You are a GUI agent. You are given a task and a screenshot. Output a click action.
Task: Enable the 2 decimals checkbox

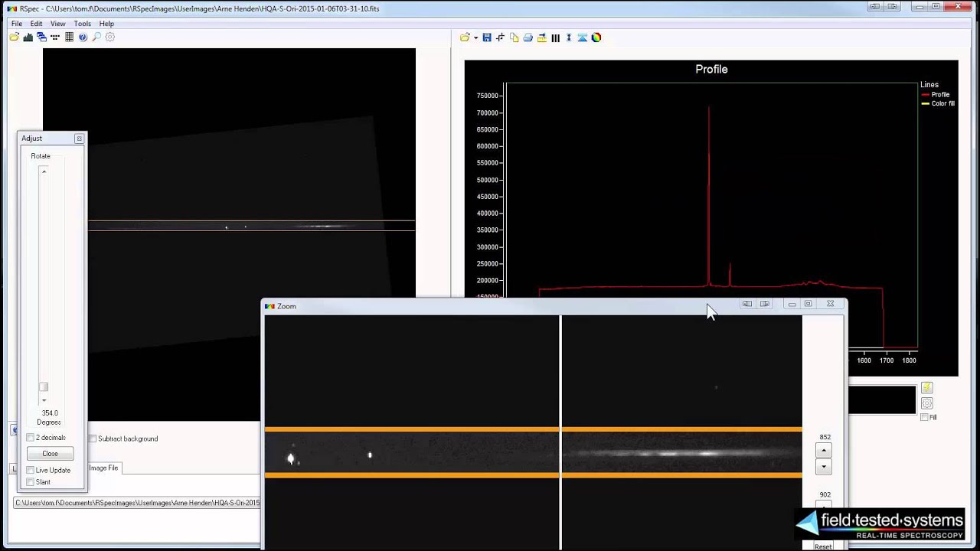click(31, 438)
